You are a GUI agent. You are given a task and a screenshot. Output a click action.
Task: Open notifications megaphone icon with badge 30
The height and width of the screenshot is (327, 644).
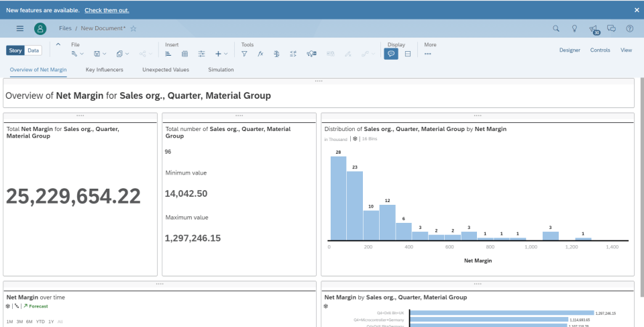(593, 28)
